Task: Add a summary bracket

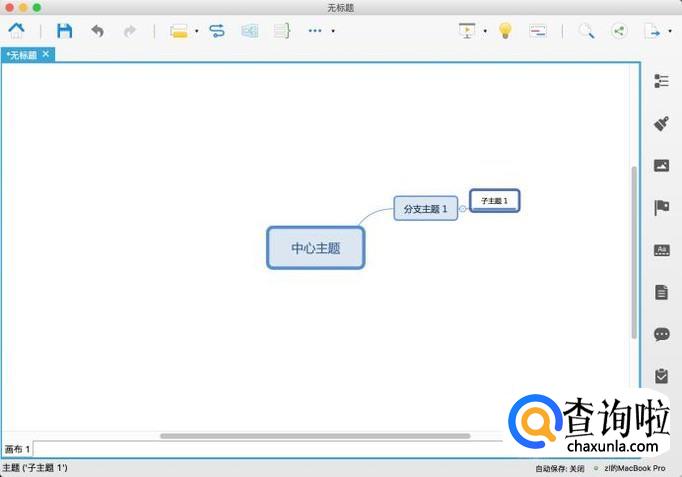Action: tap(282, 31)
